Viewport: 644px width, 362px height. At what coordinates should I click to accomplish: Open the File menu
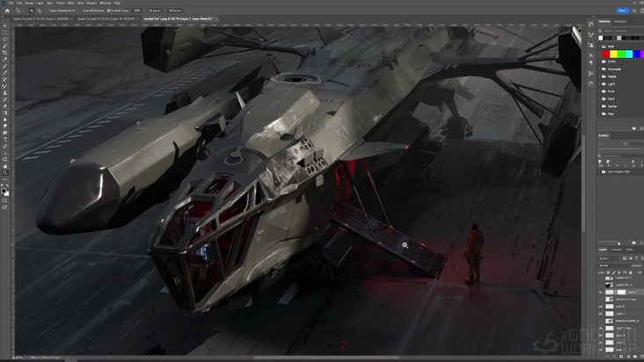[x=11, y=3]
